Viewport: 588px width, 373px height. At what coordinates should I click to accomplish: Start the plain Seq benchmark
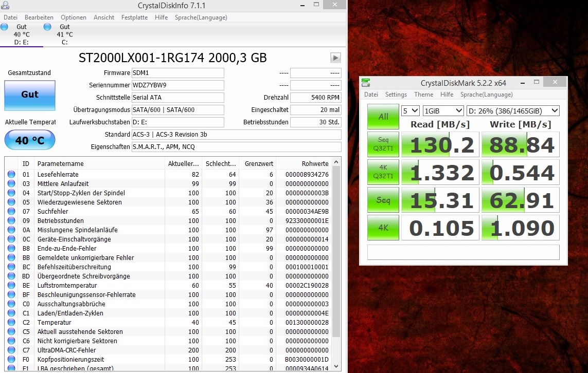pos(383,200)
